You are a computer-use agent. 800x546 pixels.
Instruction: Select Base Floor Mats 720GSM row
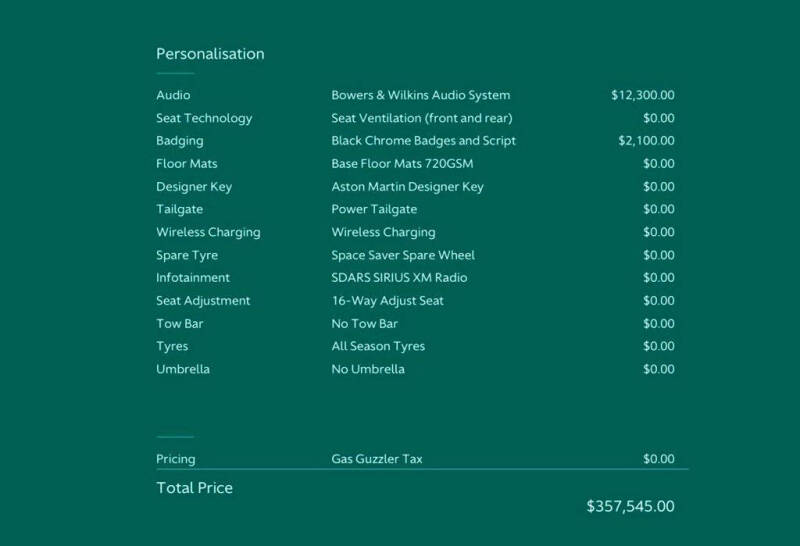(415, 164)
